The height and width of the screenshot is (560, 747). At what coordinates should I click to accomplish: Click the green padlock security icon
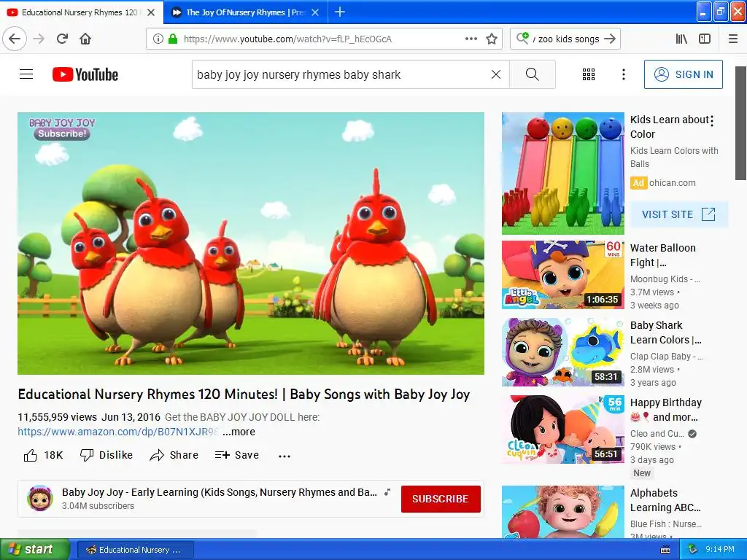tap(172, 39)
